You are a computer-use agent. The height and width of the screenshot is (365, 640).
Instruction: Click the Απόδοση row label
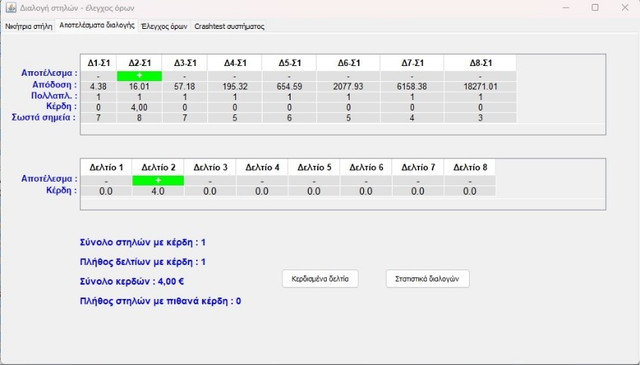[x=54, y=85]
